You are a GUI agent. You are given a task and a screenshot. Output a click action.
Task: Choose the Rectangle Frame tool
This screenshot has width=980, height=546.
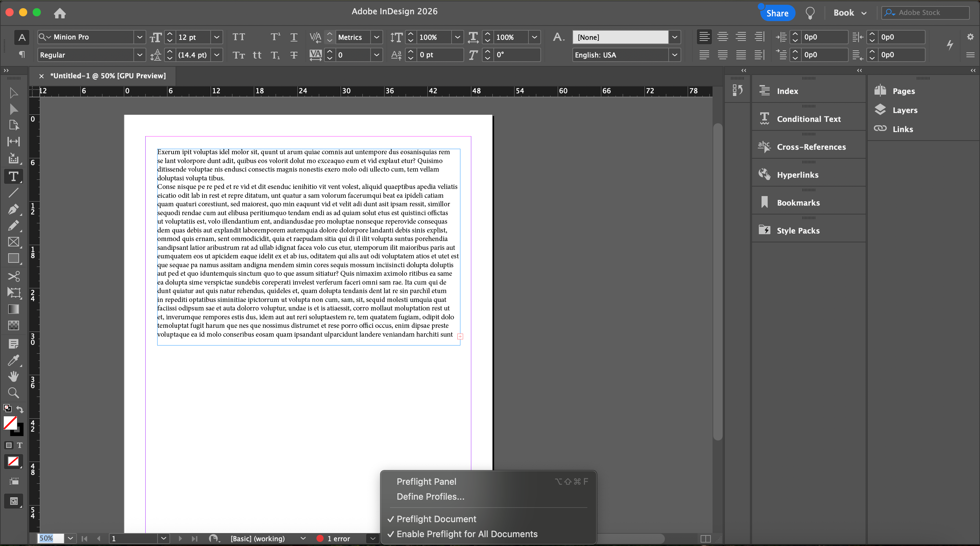13,242
